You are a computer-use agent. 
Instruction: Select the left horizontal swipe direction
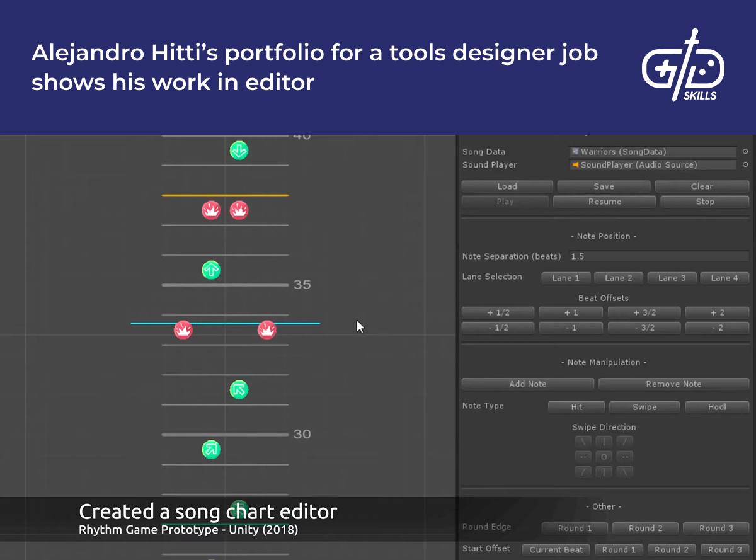[x=583, y=456]
